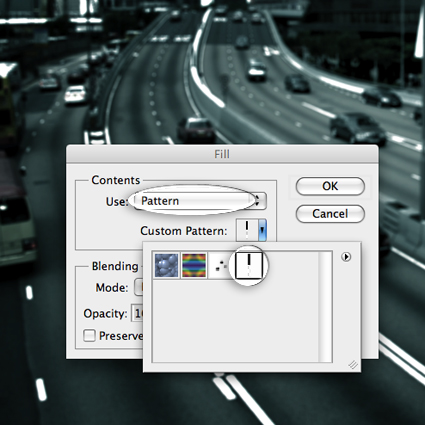This screenshot has width=425, height=425.
Task: Open the Use Pattern dropdown
Action: click(x=200, y=201)
